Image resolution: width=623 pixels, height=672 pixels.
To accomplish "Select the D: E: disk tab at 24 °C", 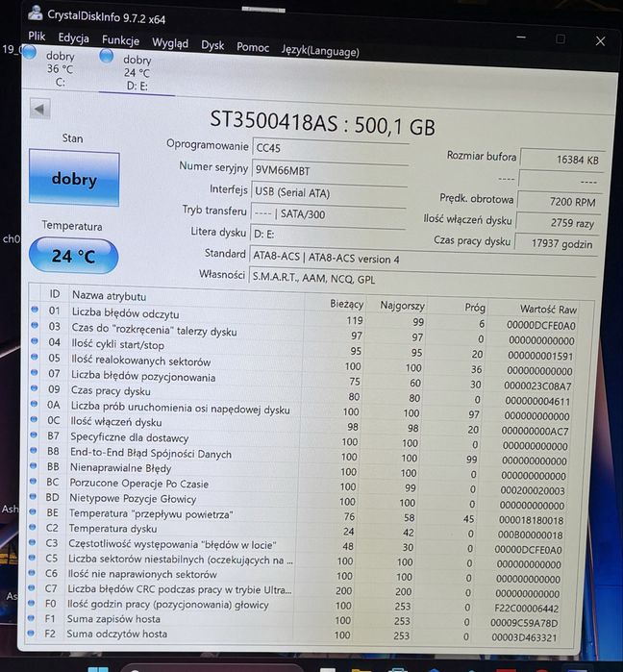I will (x=137, y=72).
